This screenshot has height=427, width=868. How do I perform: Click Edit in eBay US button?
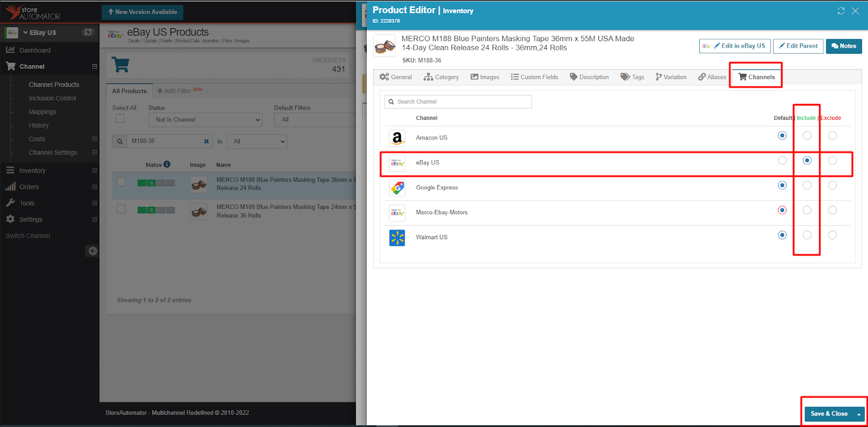[x=735, y=46]
